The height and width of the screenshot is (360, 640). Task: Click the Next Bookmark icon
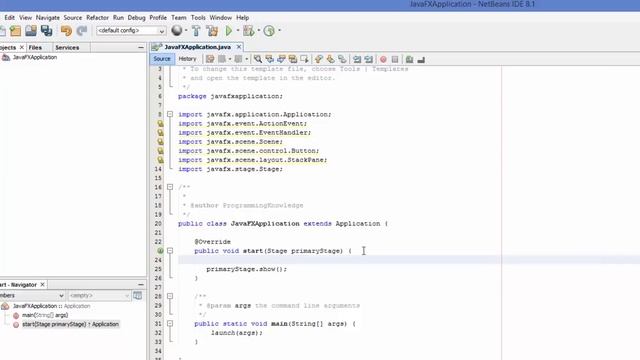coord(330,60)
